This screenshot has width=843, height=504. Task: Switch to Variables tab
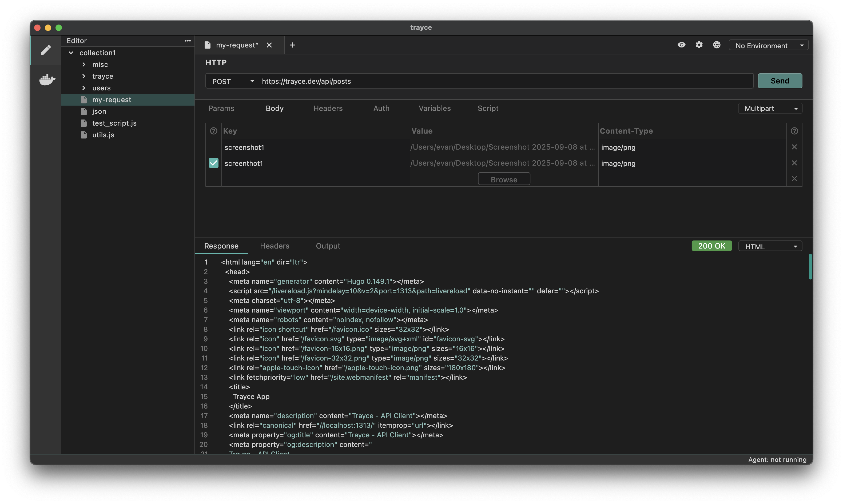[434, 108]
